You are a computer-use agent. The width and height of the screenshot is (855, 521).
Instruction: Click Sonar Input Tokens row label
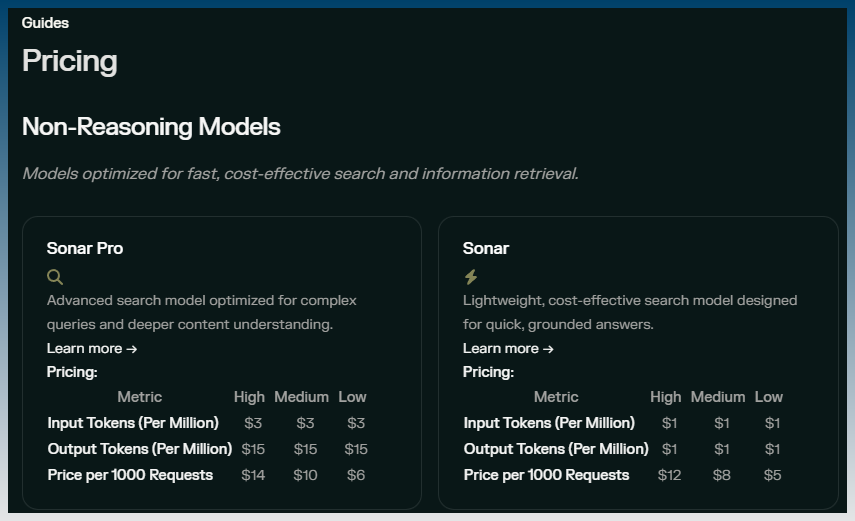pyautogui.click(x=549, y=423)
